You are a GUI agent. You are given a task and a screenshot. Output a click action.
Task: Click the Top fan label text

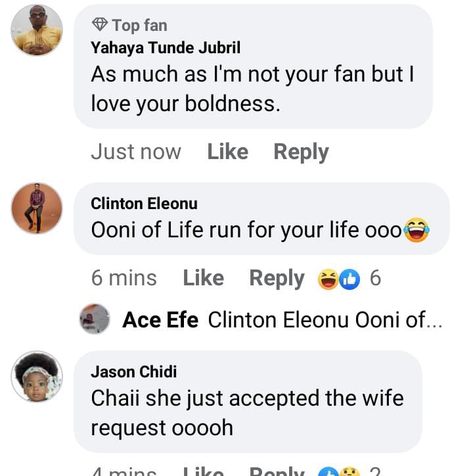(139, 25)
